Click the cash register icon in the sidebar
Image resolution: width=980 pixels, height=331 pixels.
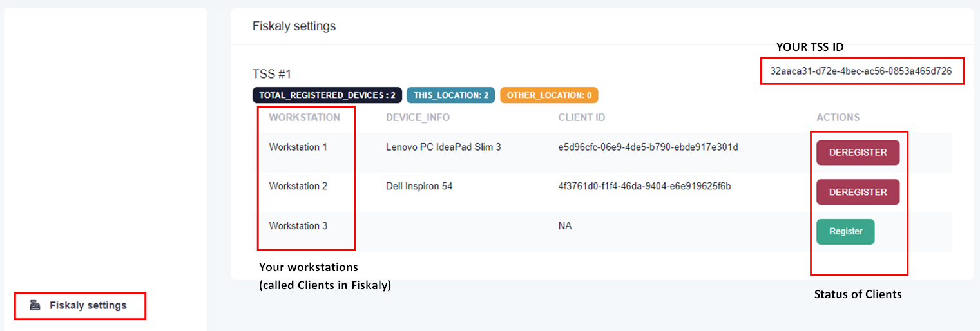[x=35, y=306]
